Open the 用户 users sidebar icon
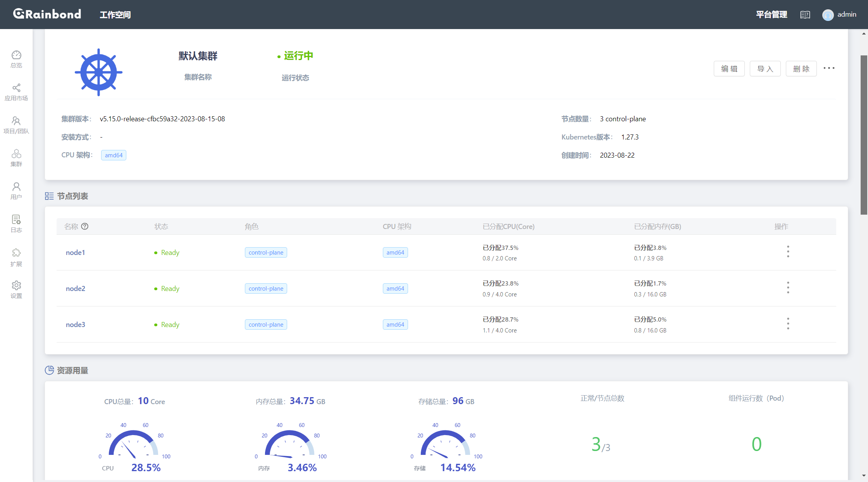Screen dimensions: 868x482 (x=16, y=191)
